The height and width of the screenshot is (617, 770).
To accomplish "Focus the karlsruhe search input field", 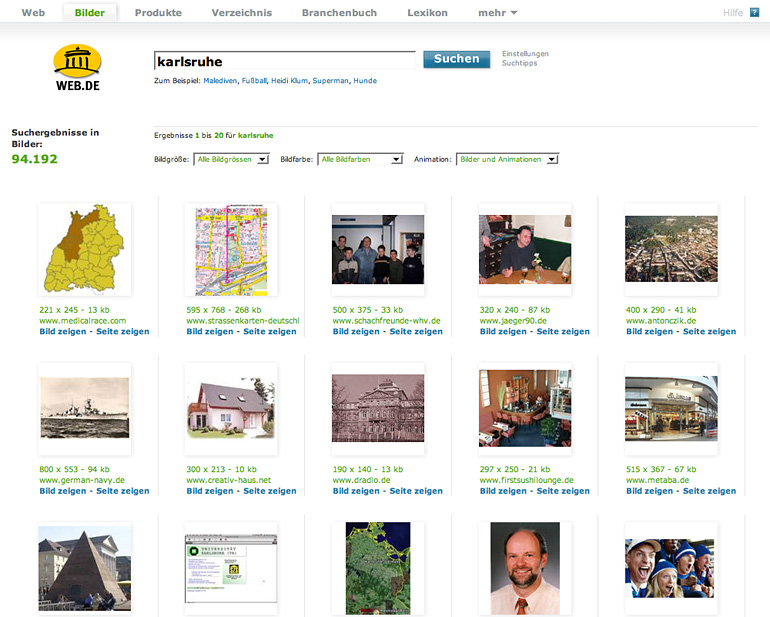I will (285, 61).
